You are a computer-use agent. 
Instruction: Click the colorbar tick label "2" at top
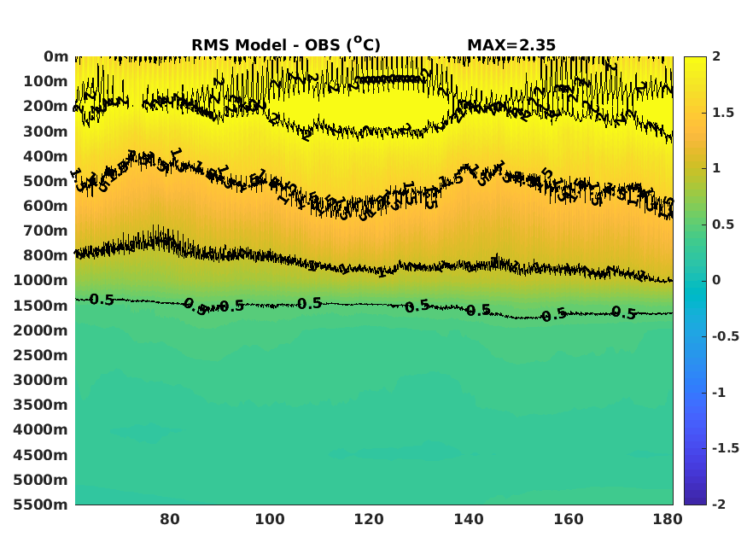point(716,56)
